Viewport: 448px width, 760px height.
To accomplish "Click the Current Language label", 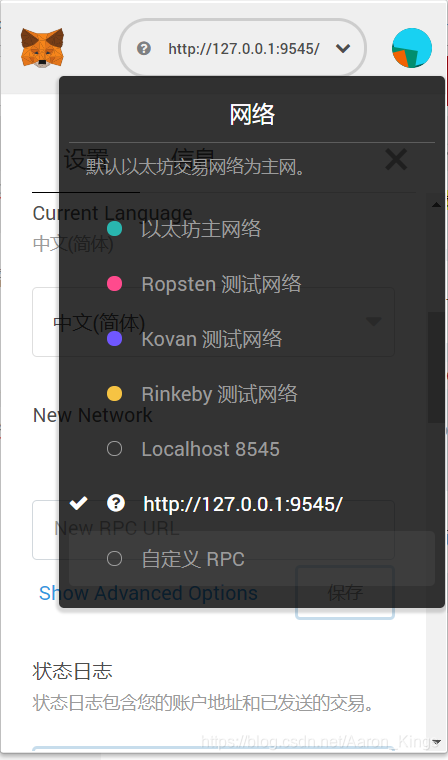I will point(112,213).
